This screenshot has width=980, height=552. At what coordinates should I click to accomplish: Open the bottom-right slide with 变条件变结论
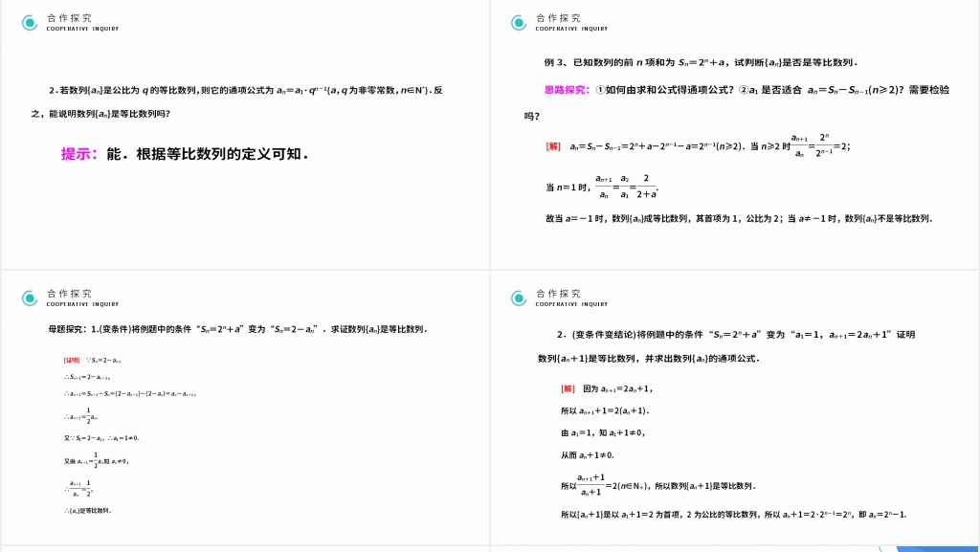click(x=734, y=408)
